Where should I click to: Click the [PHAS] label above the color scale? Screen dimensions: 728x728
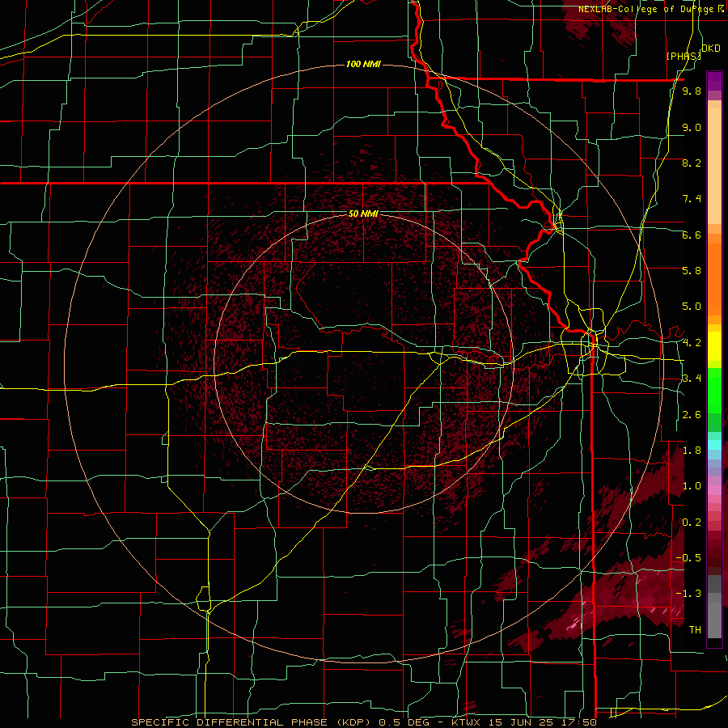684,56
